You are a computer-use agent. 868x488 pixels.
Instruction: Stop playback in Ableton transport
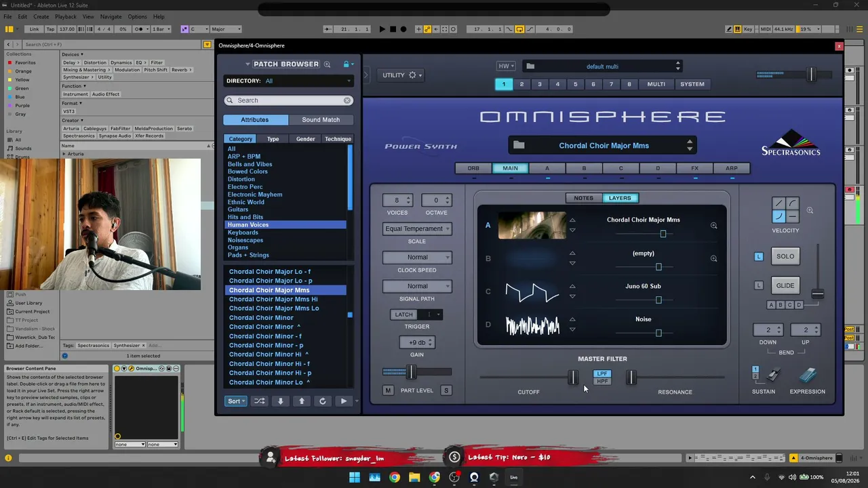(393, 29)
